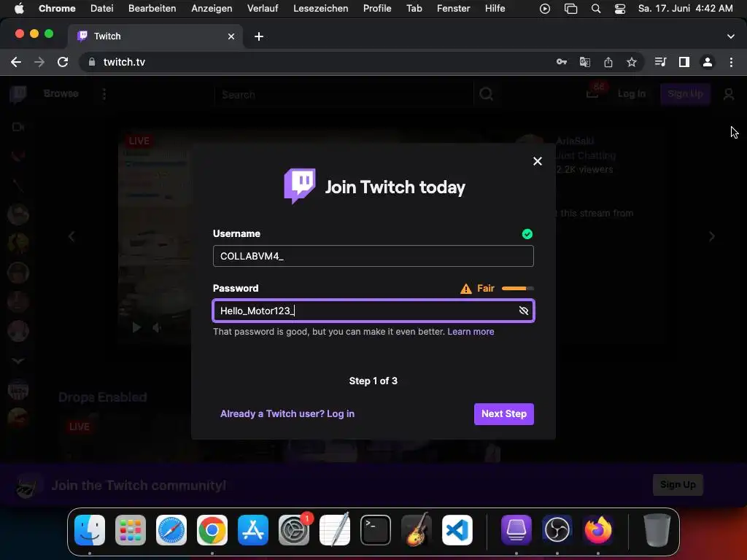Click the green username valid checkmark
Image resolution: width=747 pixels, height=560 pixels.
click(x=527, y=234)
